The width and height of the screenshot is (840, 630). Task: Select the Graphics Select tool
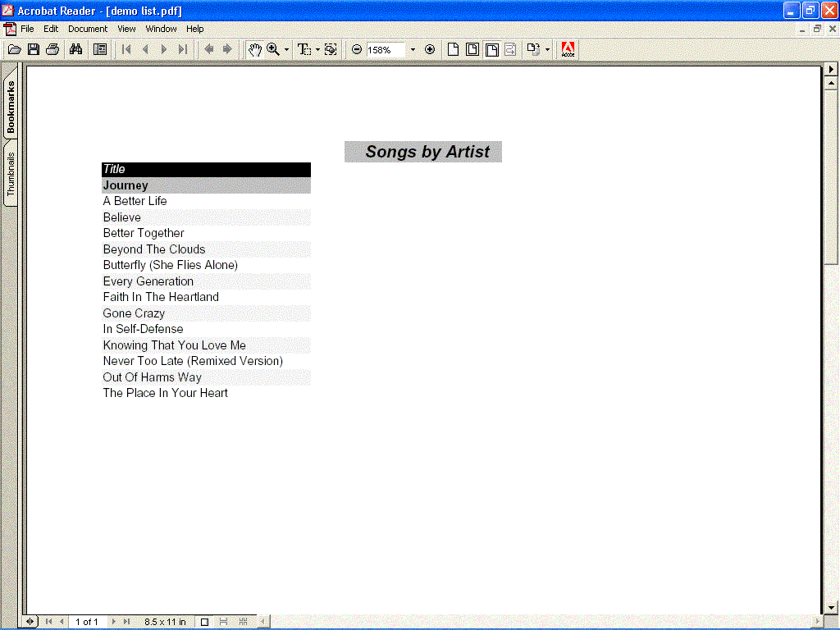(x=331, y=49)
